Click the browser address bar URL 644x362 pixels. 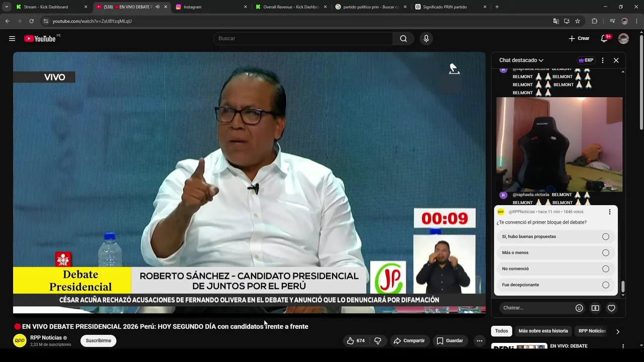92,21
